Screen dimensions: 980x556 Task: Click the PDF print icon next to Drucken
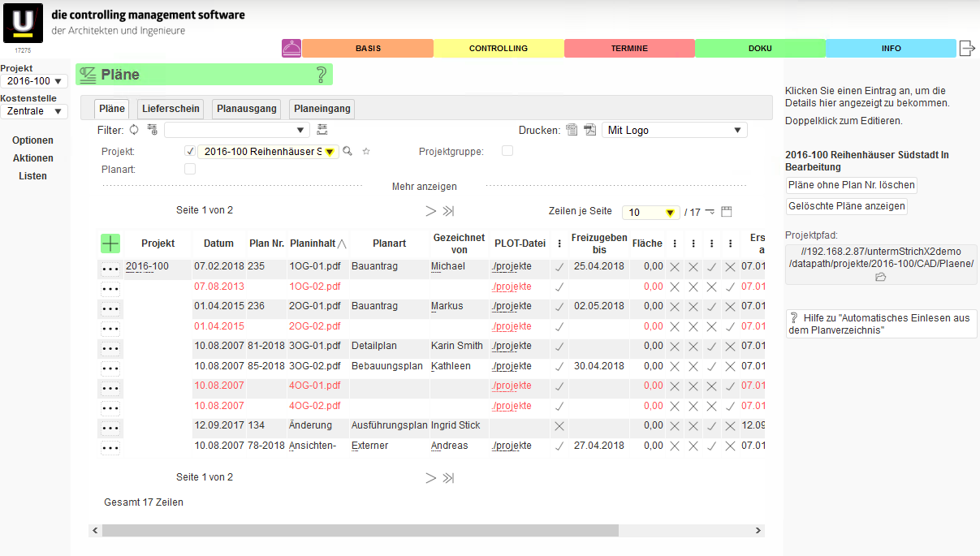click(589, 130)
